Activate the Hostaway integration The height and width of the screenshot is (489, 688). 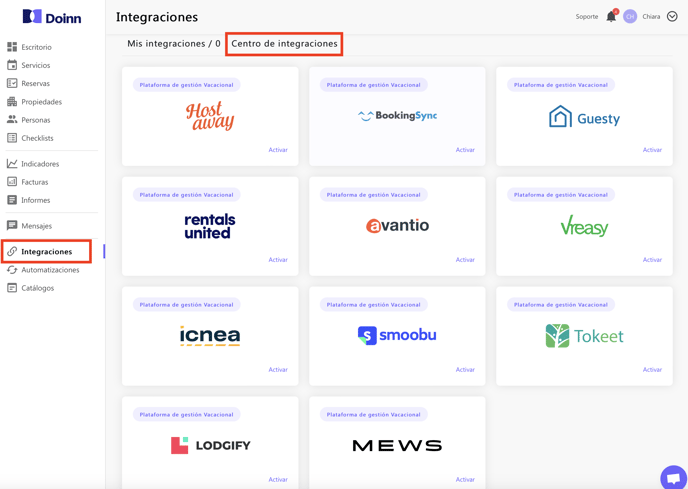(278, 150)
